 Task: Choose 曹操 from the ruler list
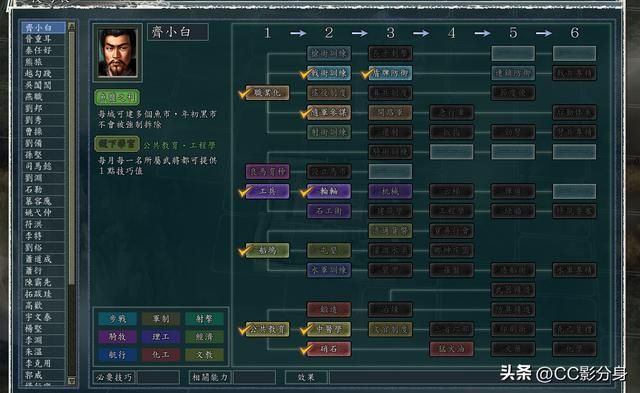[x=43, y=131]
